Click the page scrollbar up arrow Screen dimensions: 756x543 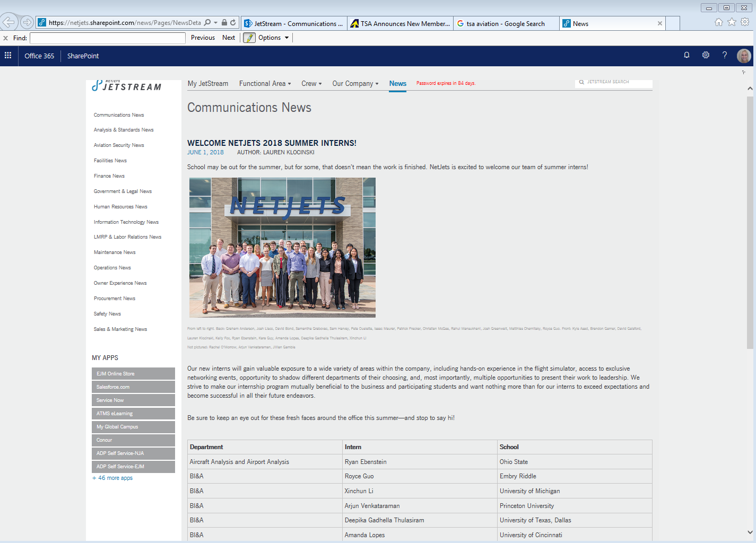point(750,89)
